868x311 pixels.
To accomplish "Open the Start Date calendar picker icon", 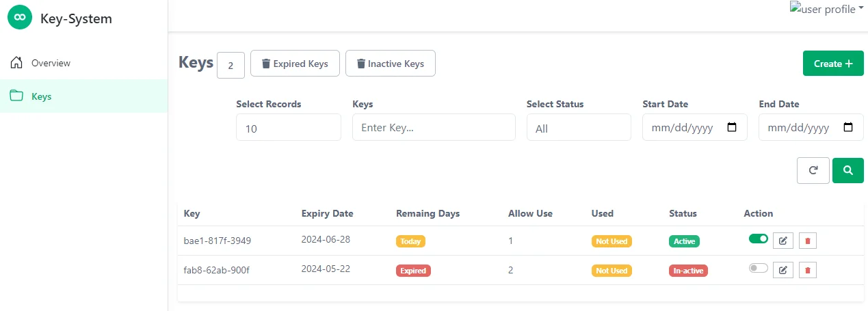I will click(x=731, y=127).
